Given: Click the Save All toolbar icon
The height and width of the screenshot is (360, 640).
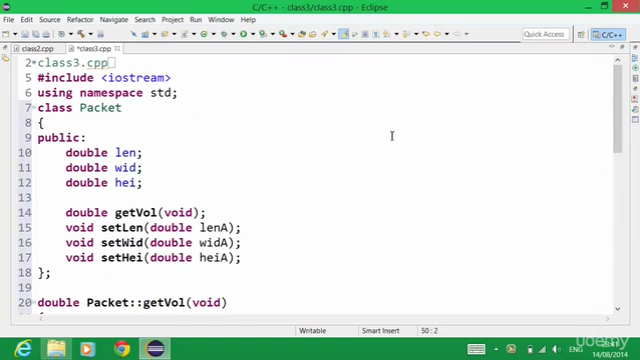Looking at the screenshot, I should click(36, 34).
